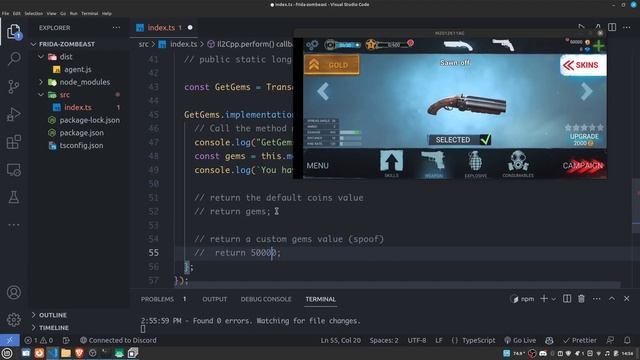This screenshot has height=360, width=640.
Task: Click the SKINS button in game
Action: (x=583, y=65)
